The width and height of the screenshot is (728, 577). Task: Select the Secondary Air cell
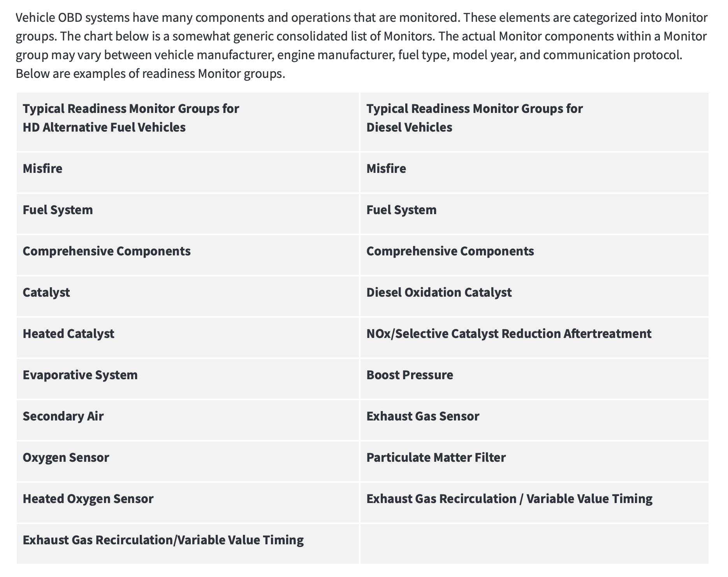click(x=63, y=416)
